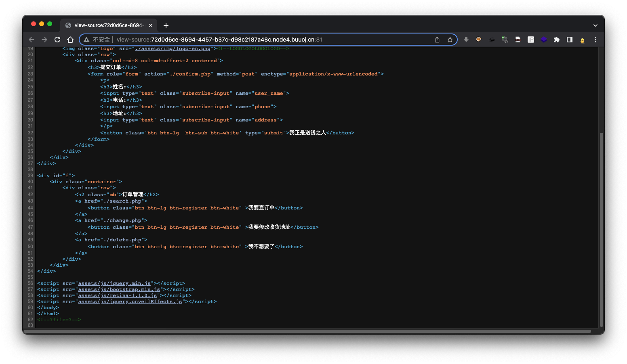Click the 我要查订单 button text
Screen dimensions: 627x364
click(x=261, y=208)
